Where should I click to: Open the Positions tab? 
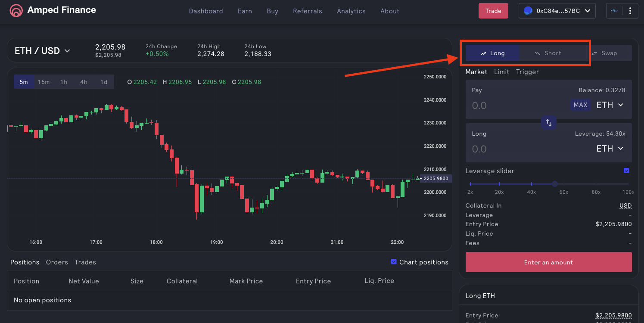[x=25, y=262]
